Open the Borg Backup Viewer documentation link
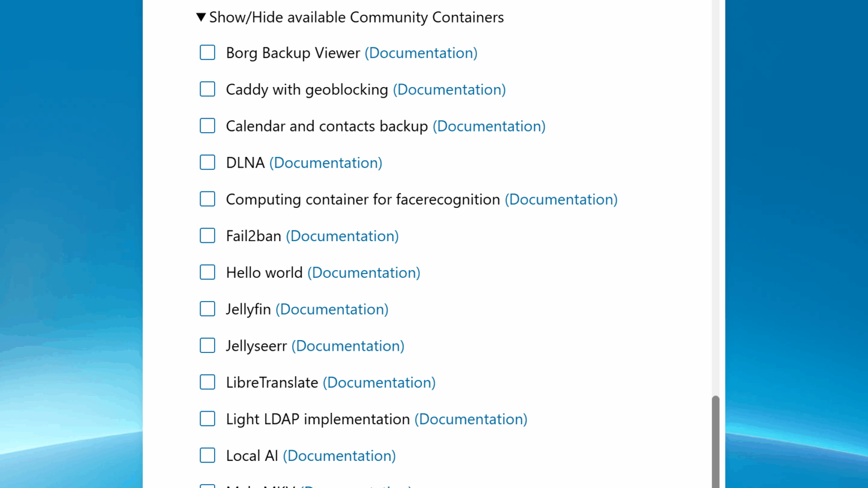The image size is (868, 488). pyautogui.click(x=420, y=53)
